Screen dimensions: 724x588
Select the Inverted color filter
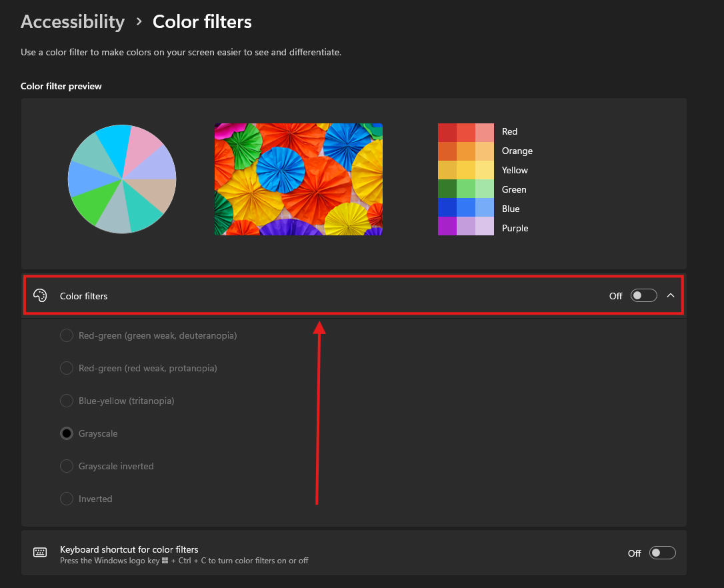click(x=67, y=499)
